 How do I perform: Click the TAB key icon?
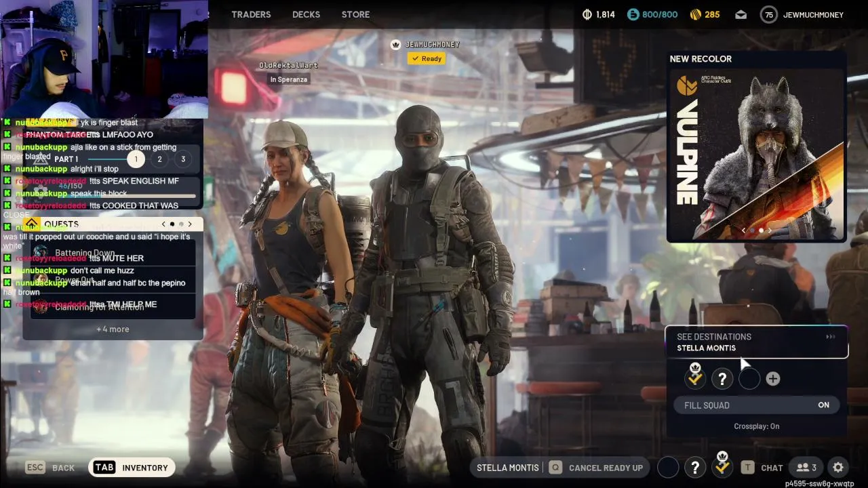[x=104, y=468]
